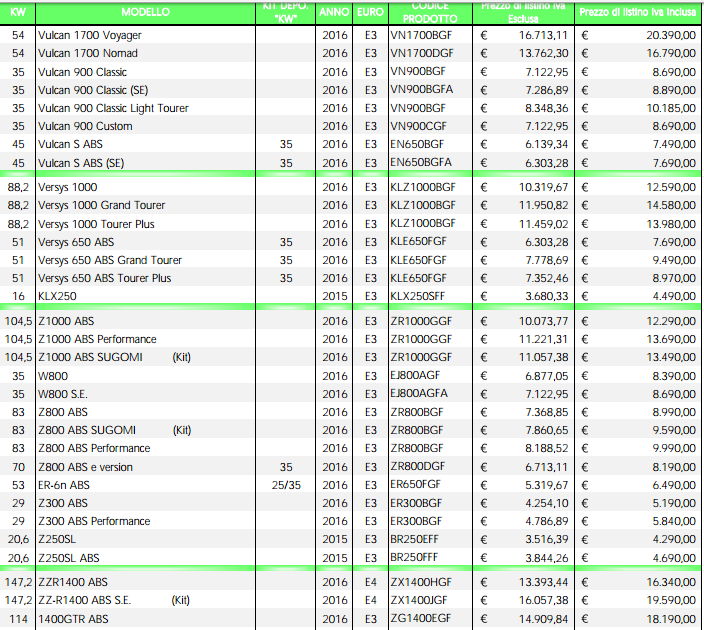Click the 25/35 kit depo value
Viewport: 704px width, 630px height.
(286, 485)
